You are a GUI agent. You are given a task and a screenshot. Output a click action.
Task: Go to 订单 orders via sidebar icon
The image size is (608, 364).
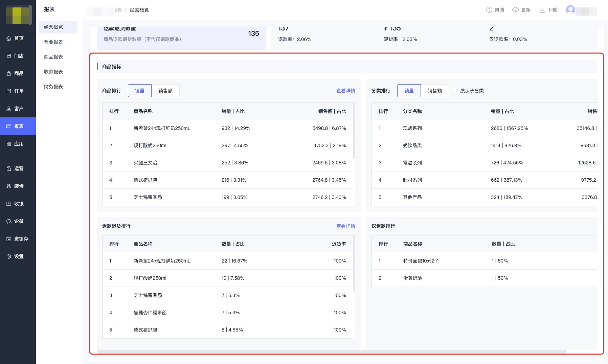pos(9,91)
